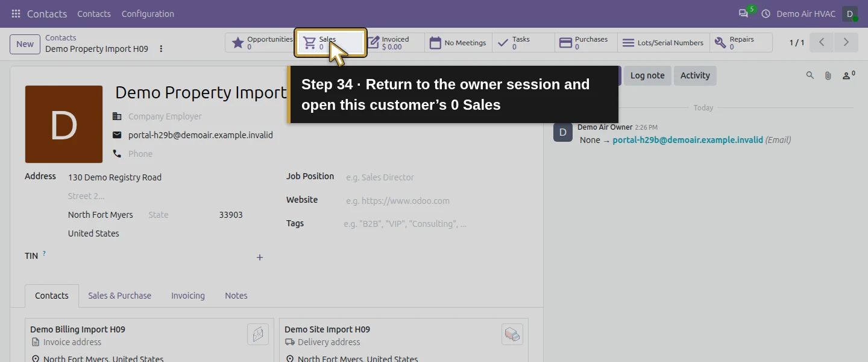The image size is (868, 362).
Task: Switch to the Notes tab
Action: click(x=236, y=296)
